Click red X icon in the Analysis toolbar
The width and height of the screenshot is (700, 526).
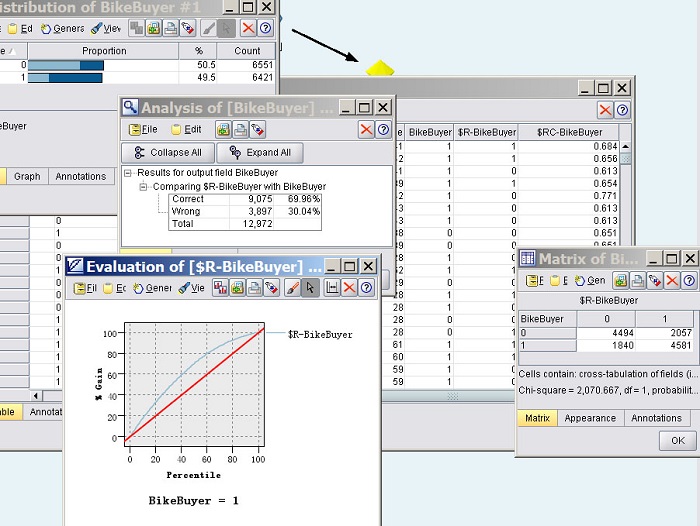click(366, 130)
